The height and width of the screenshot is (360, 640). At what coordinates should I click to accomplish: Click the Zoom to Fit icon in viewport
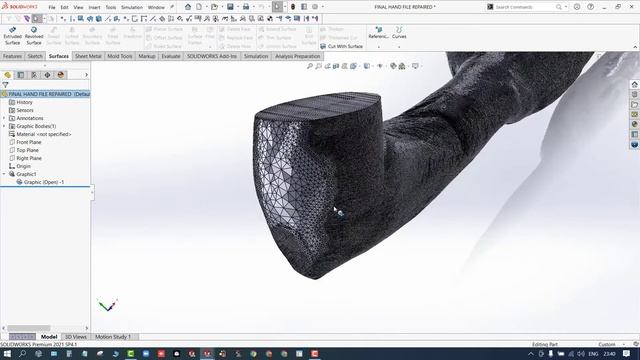310,66
